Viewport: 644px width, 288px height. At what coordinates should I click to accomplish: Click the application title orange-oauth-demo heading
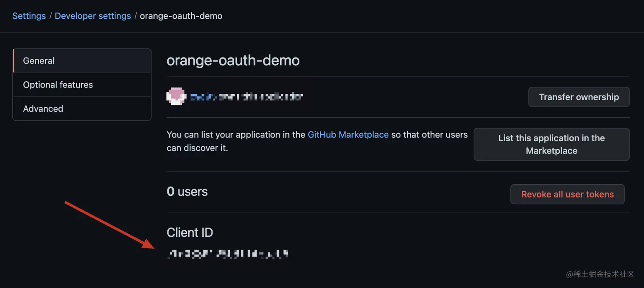(233, 60)
